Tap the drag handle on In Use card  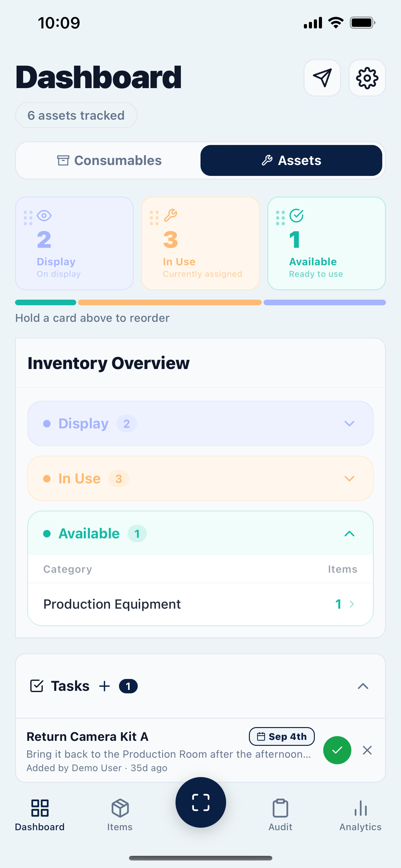tap(154, 218)
